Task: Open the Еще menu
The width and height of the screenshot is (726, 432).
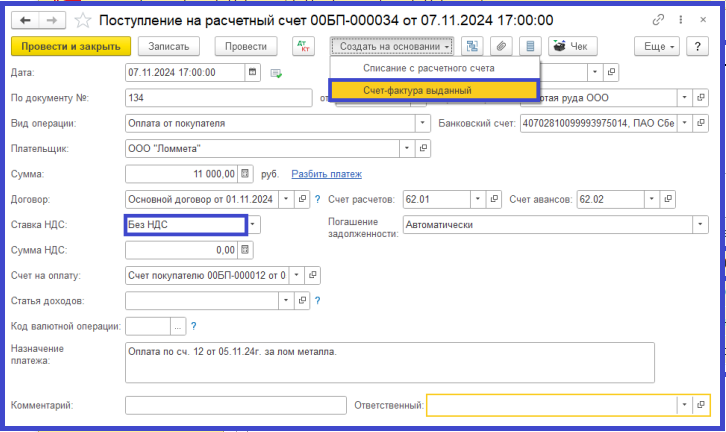Action: pyautogui.click(x=660, y=46)
